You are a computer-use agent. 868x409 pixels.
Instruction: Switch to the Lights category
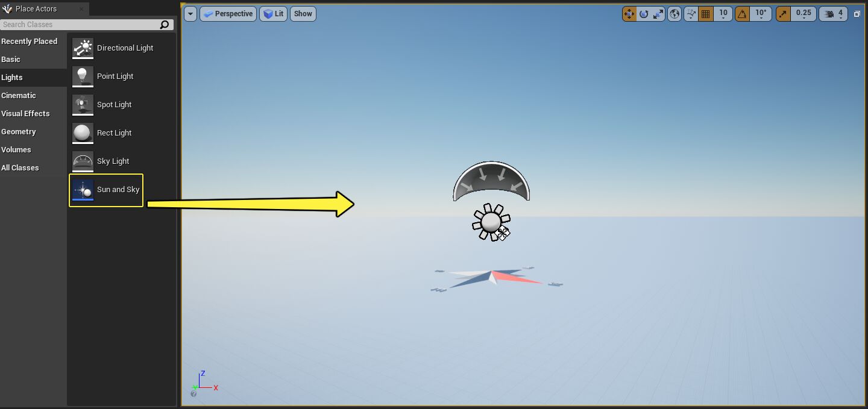point(11,77)
